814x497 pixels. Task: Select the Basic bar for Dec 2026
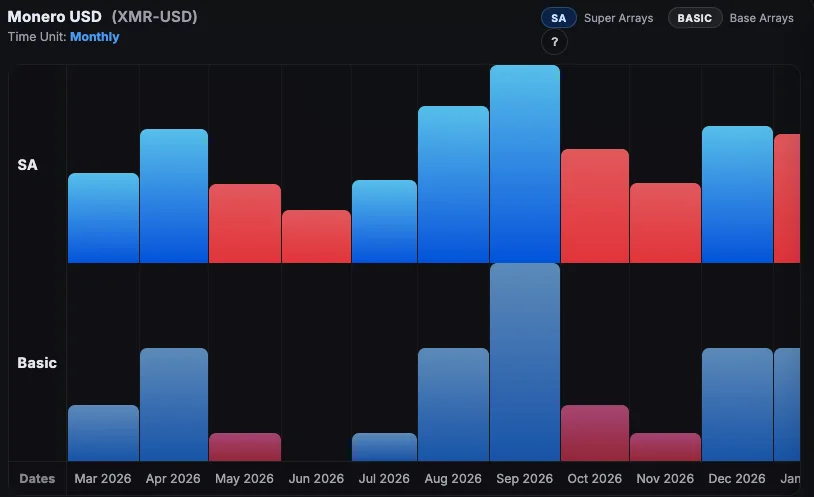(737, 404)
